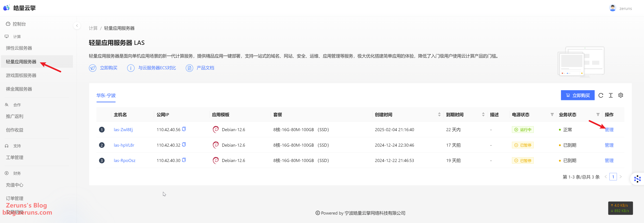Open the 业务状态 filter dropdown

click(598, 115)
